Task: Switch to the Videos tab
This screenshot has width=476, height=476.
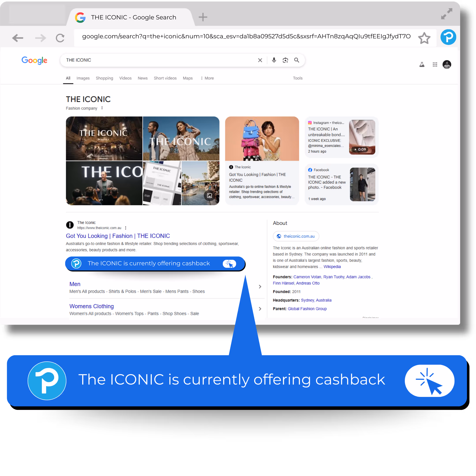Action: [125, 78]
